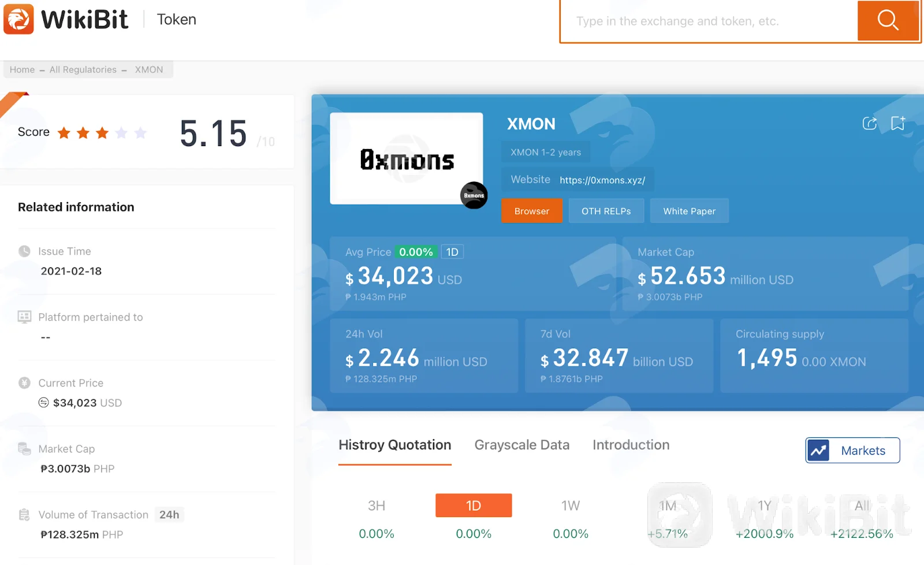
Task: Open the Markets button
Action: click(853, 451)
